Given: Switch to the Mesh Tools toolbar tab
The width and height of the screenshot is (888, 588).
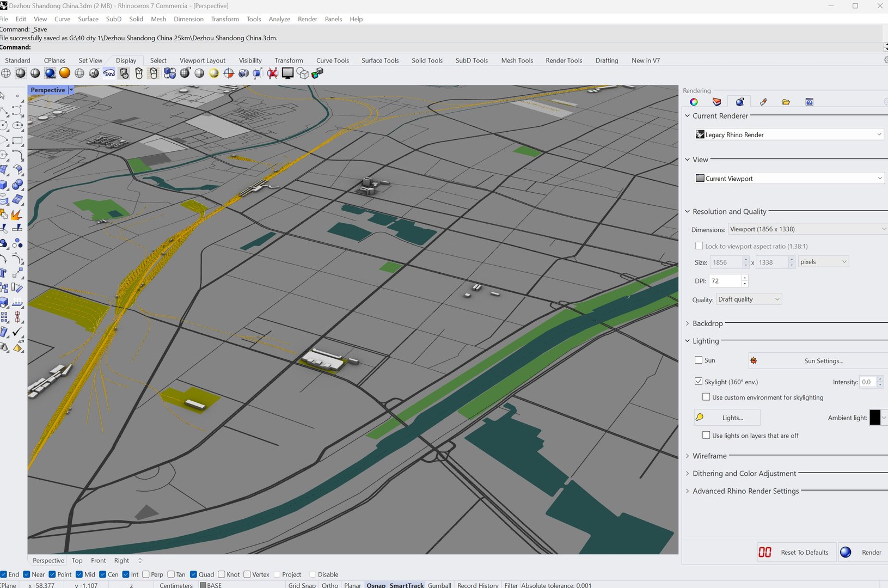Looking at the screenshot, I should point(517,60).
